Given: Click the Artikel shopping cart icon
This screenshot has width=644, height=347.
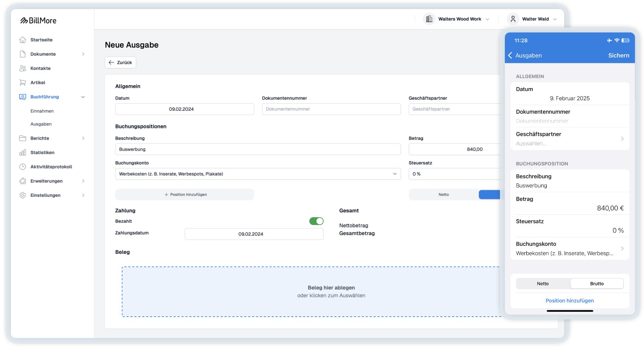Looking at the screenshot, I should 23,83.
